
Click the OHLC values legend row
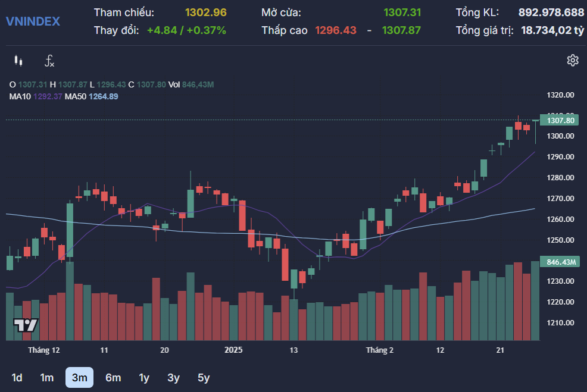coord(111,85)
